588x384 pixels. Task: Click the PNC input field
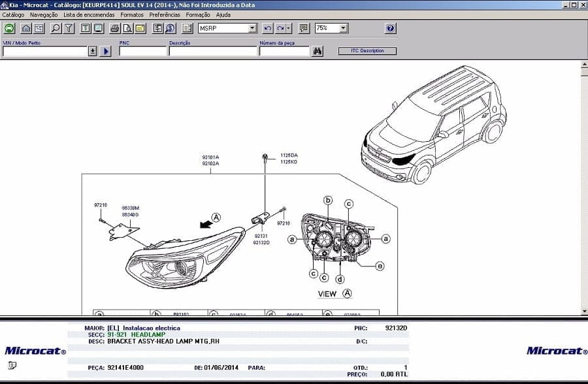(142, 52)
